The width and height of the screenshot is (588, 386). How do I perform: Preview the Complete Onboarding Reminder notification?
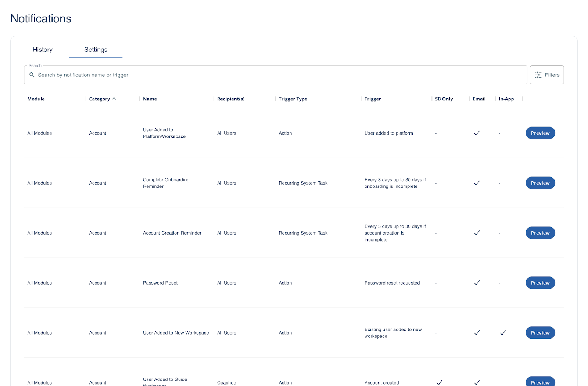click(x=540, y=183)
